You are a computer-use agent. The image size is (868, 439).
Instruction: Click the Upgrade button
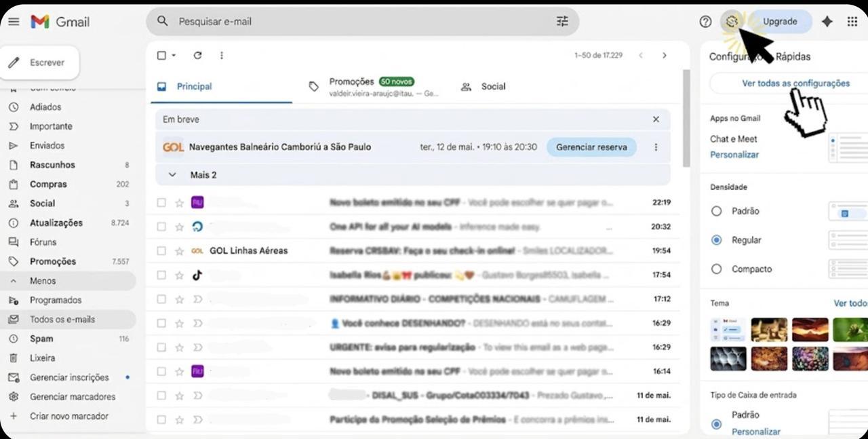[x=780, y=22]
